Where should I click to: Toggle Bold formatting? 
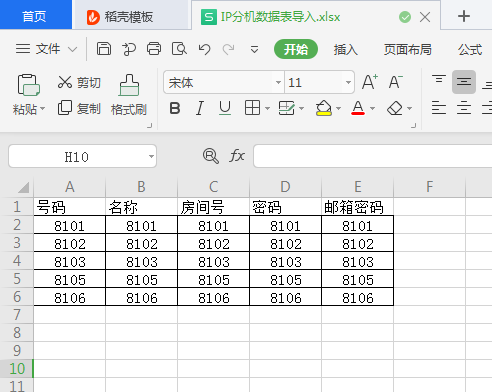click(x=175, y=108)
